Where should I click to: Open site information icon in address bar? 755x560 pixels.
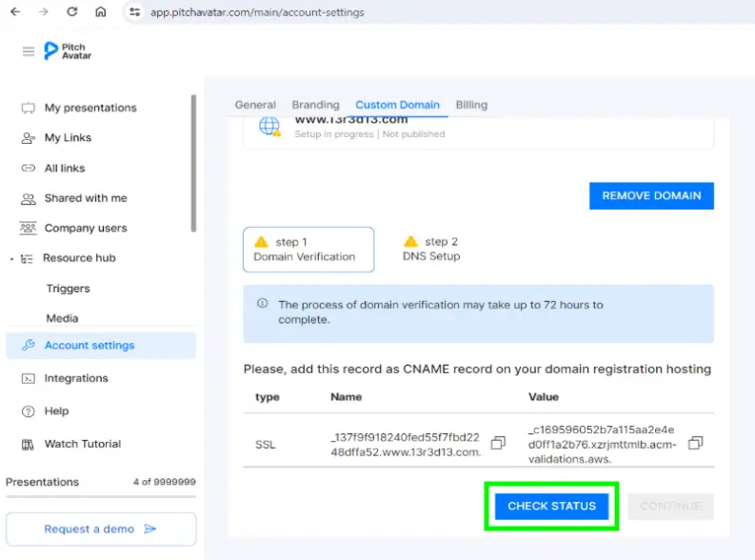click(135, 12)
